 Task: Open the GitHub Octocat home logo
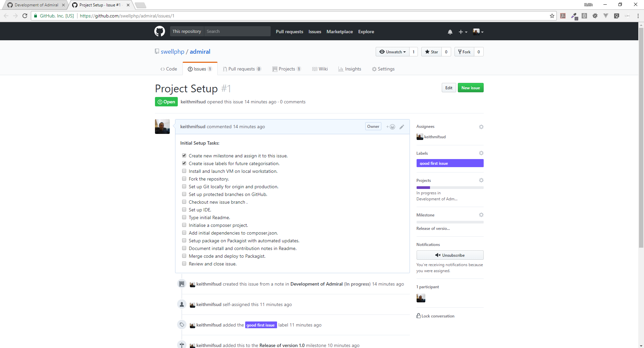point(160,31)
